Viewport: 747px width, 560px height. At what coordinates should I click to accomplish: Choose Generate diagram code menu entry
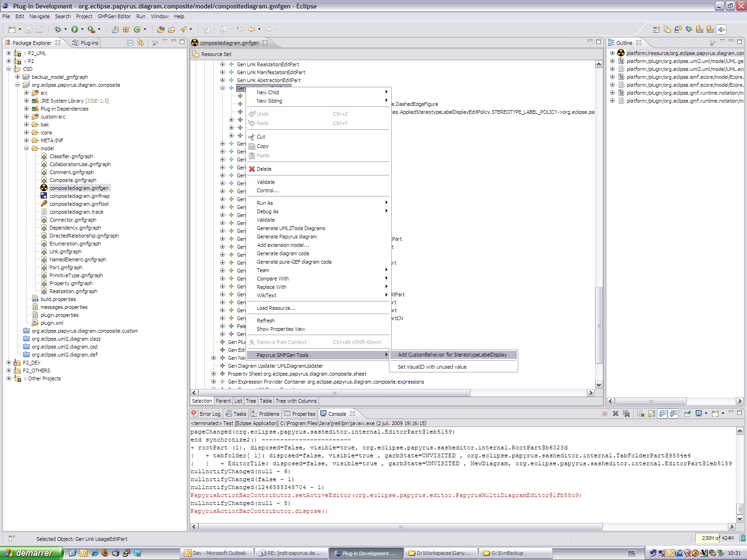pyautogui.click(x=318, y=253)
